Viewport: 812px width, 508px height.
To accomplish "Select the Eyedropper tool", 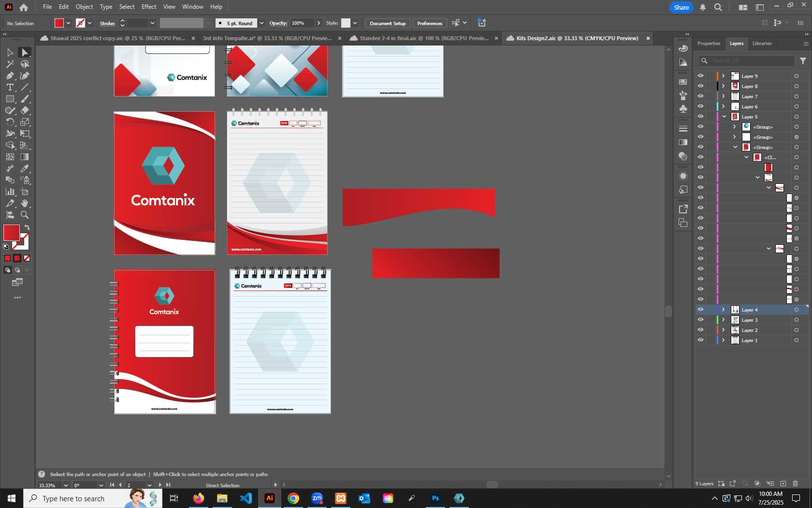I will (25, 168).
